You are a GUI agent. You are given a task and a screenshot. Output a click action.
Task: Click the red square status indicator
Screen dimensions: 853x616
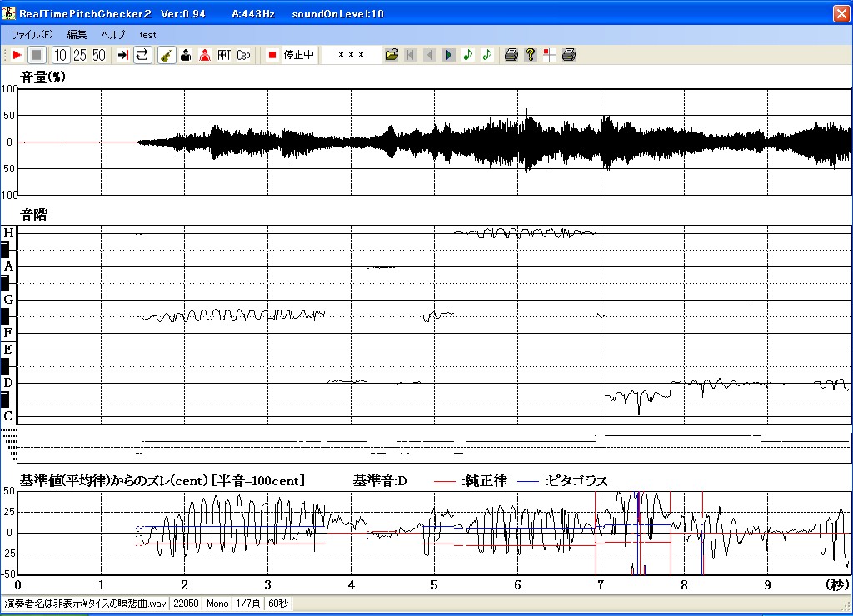272,55
